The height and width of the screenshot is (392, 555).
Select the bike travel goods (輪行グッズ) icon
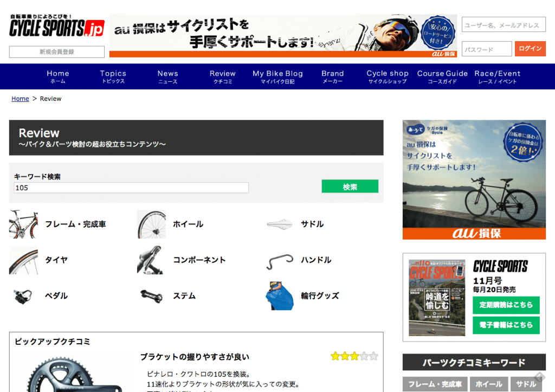(280, 296)
